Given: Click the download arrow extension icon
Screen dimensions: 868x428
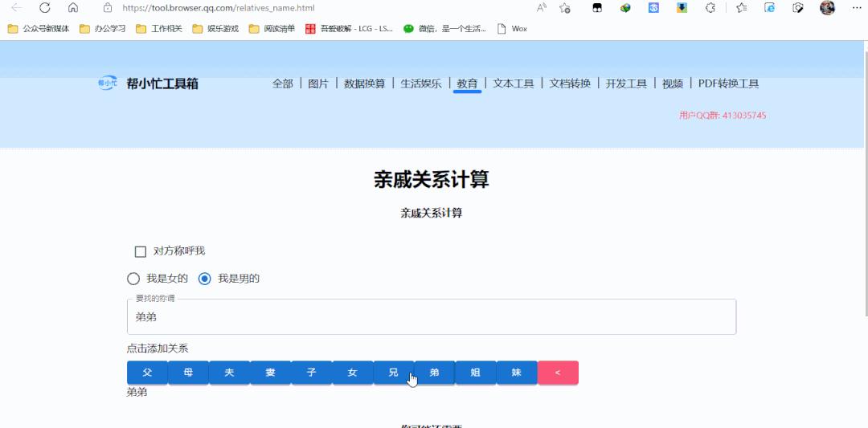Looking at the screenshot, I should point(682,8).
